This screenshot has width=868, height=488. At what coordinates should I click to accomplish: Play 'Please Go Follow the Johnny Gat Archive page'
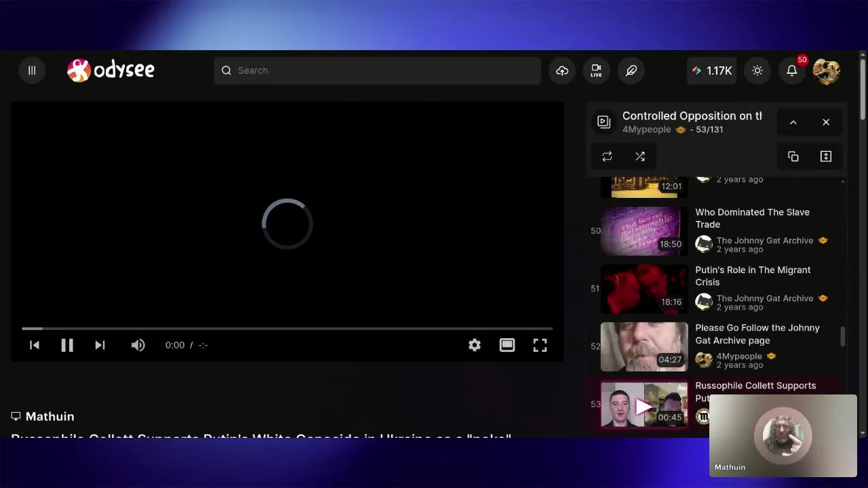coord(757,333)
